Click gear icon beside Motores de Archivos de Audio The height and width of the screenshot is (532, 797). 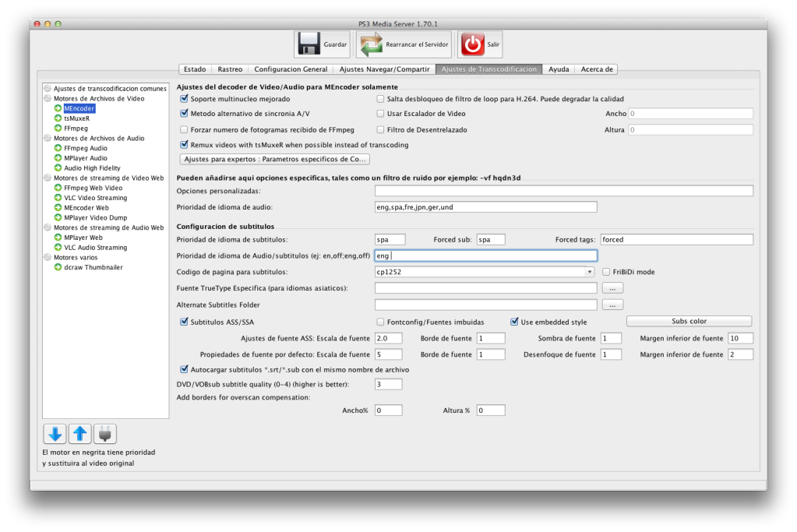(x=48, y=138)
